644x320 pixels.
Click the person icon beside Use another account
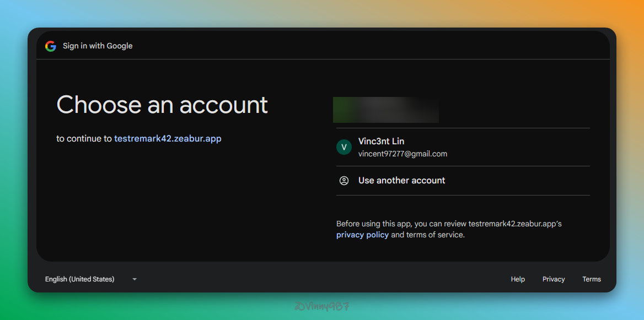point(344,181)
